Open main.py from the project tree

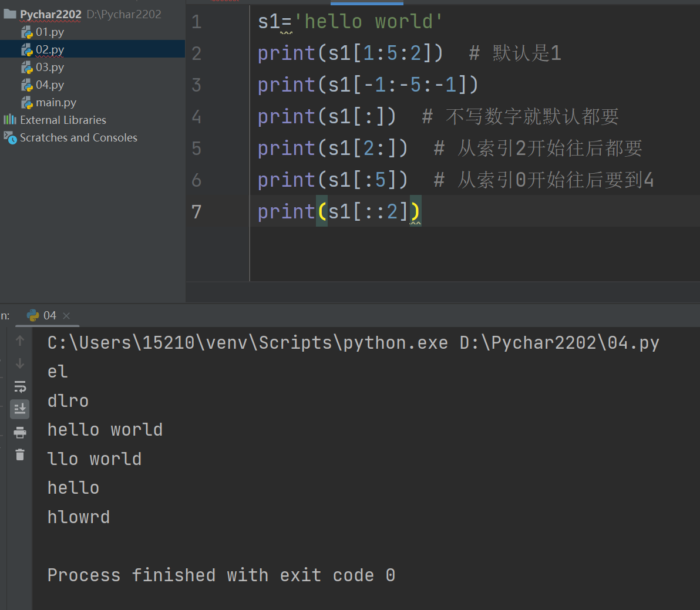(x=56, y=103)
